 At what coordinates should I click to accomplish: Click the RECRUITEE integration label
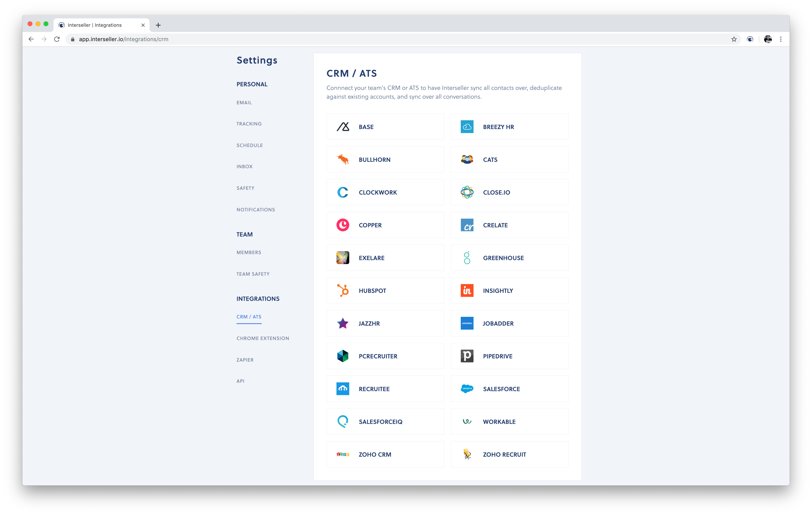[x=374, y=389]
